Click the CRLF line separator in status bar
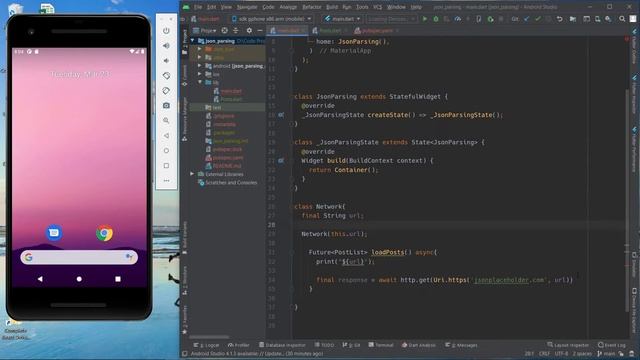Image resolution: width=640 pixels, height=360 pixels. [544, 353]
